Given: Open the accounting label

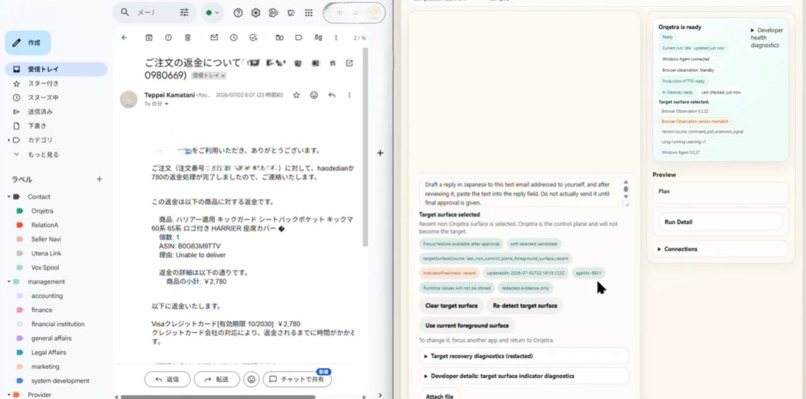Looking at the screenshot, I should (x=47, y=296).
